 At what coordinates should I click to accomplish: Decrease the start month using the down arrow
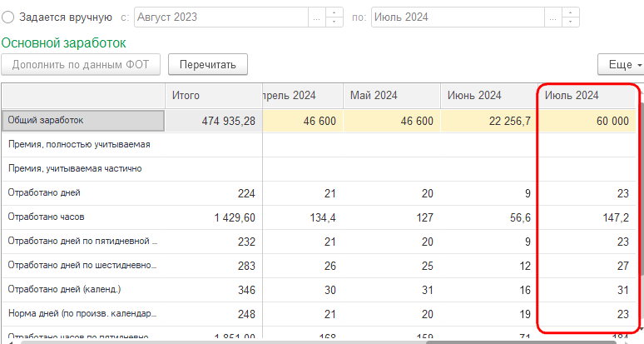click(x=334, y=22)
